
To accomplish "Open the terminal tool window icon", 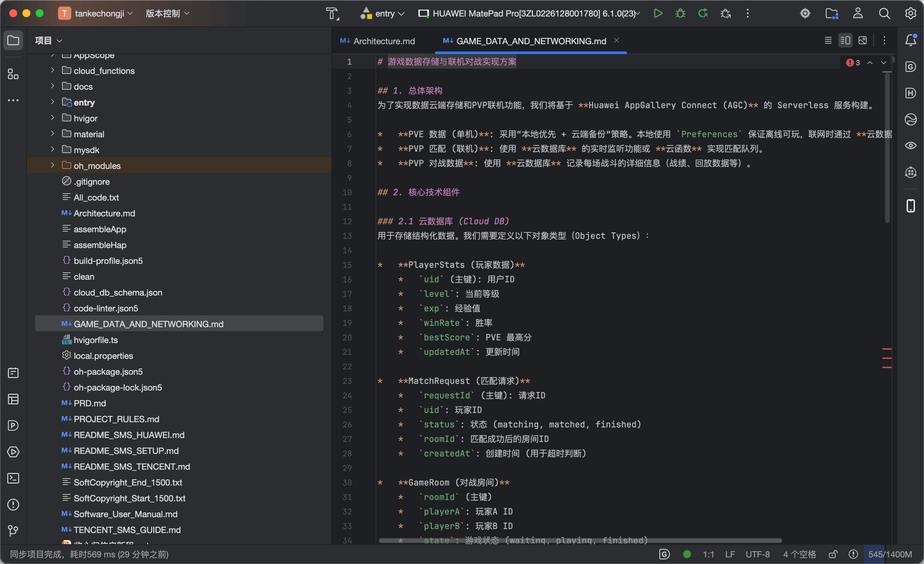I will click(13, 478).
